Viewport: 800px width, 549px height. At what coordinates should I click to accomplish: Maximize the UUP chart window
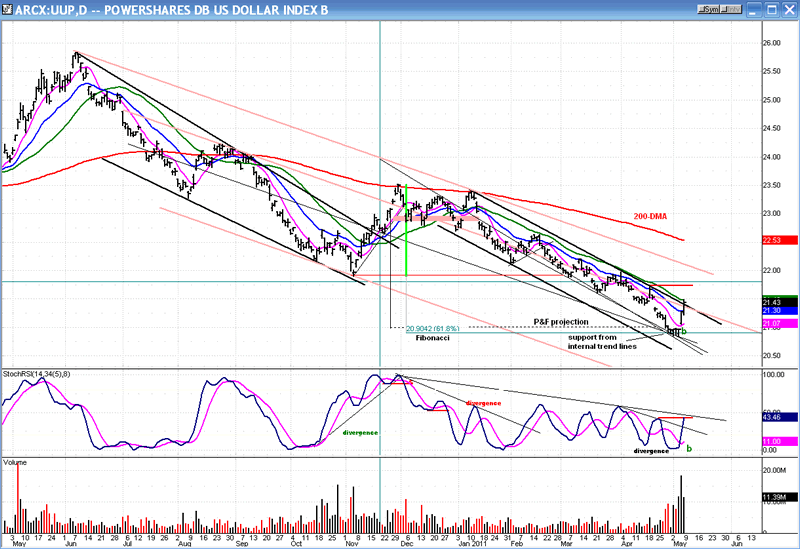pos(771,10)
